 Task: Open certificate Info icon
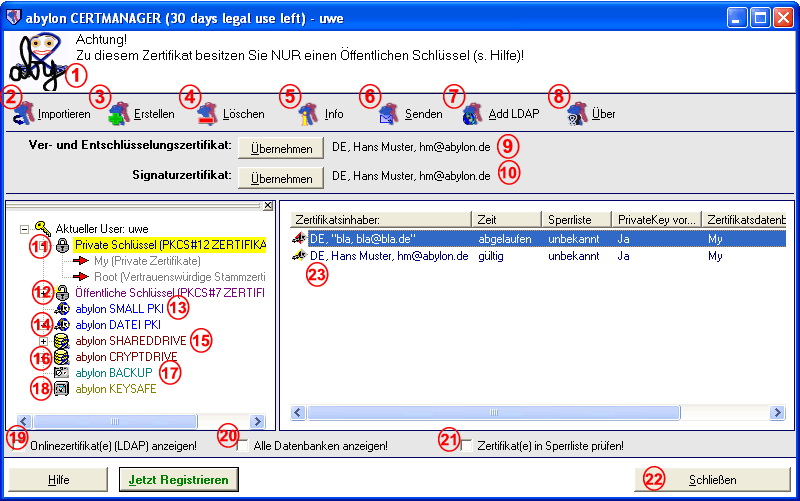[x=309, y=114]
